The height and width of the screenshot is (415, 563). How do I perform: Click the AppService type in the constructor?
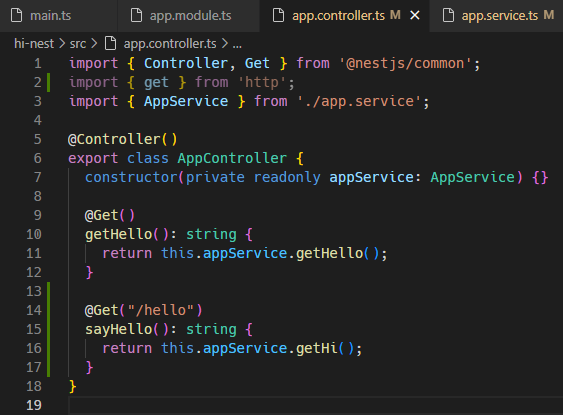pyautogui.click(x=473, y=177)
